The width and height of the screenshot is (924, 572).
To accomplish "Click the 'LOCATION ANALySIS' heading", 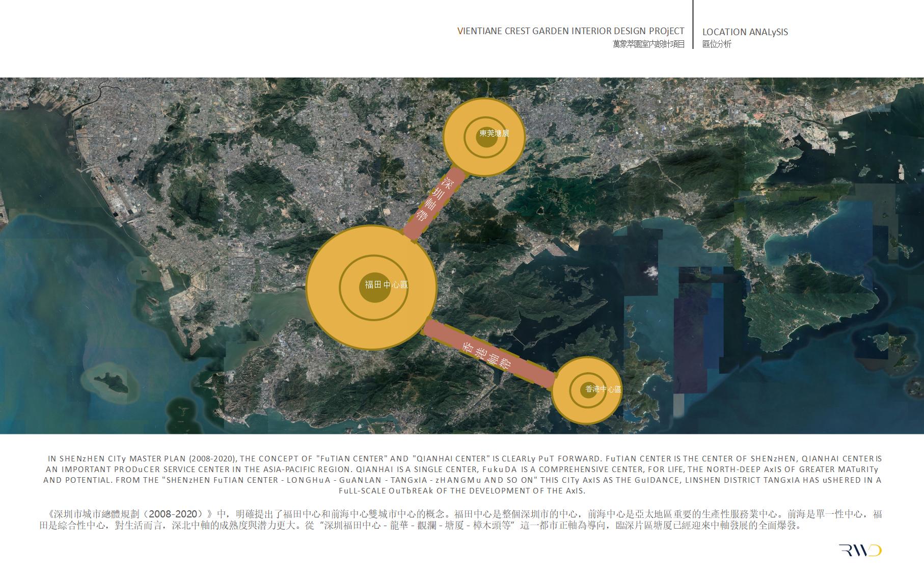I will (745, 32).
